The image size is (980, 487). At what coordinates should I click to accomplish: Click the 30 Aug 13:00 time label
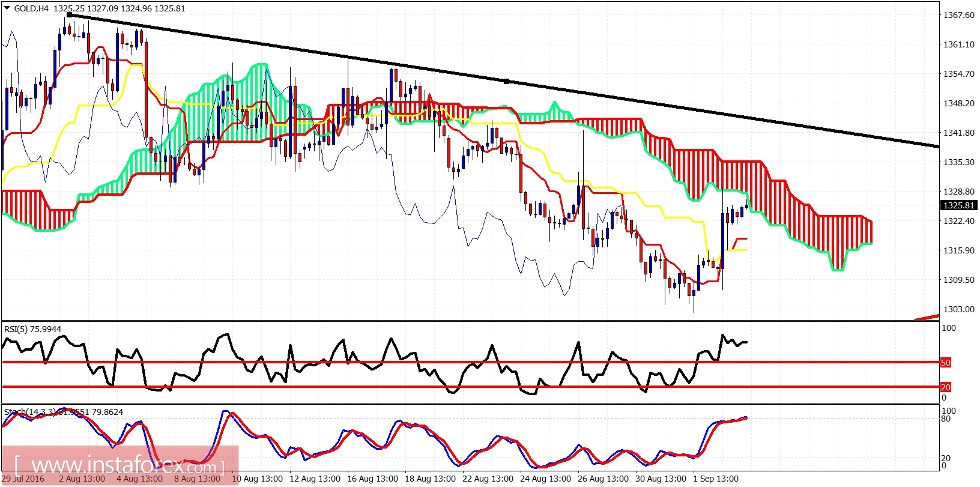click(x=661, y=479)
